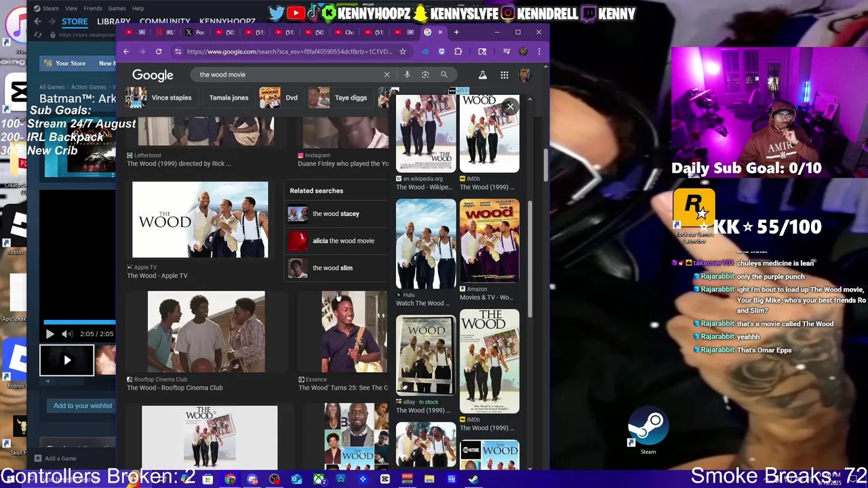Open File Explorer from the taskbar

click(x=429, y=479)
